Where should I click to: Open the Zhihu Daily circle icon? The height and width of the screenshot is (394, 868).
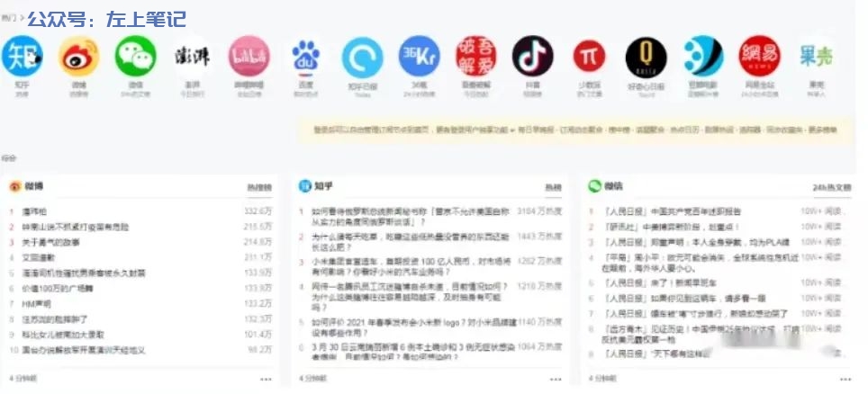363,56
